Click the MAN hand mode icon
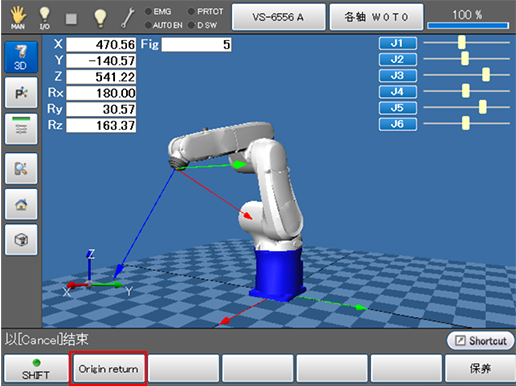This screenshot has width=516, height=386. point(18,17)
